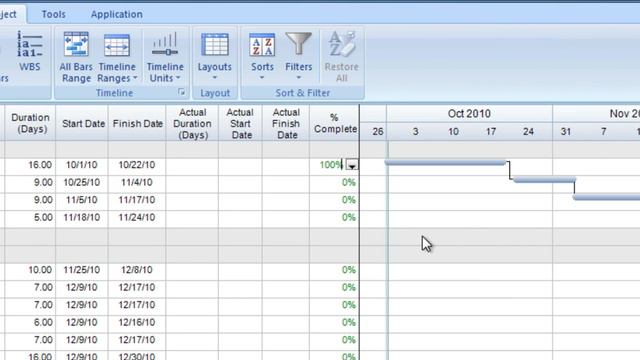Image resolution: width=640 pixels, height=360 pixels.
Task: Select the first Gantt bar starting 10/1/10
Action: [446, 162]
